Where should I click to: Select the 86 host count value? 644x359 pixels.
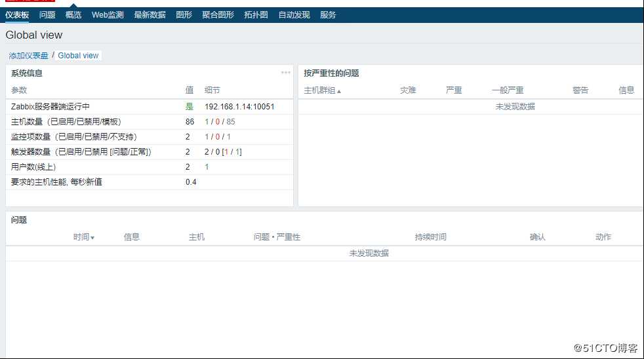(x=190, y=122)
